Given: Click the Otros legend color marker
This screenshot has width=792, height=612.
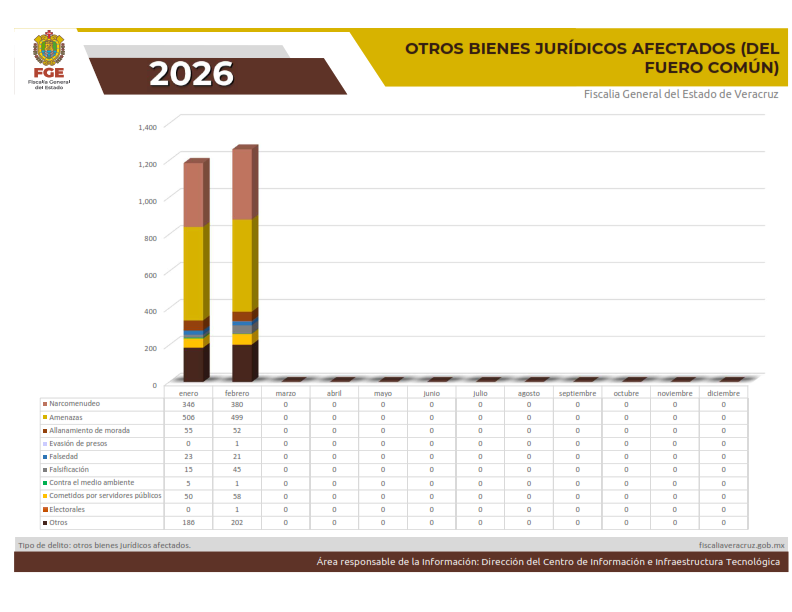Looking at the screenshot, I should coord(45,522).
